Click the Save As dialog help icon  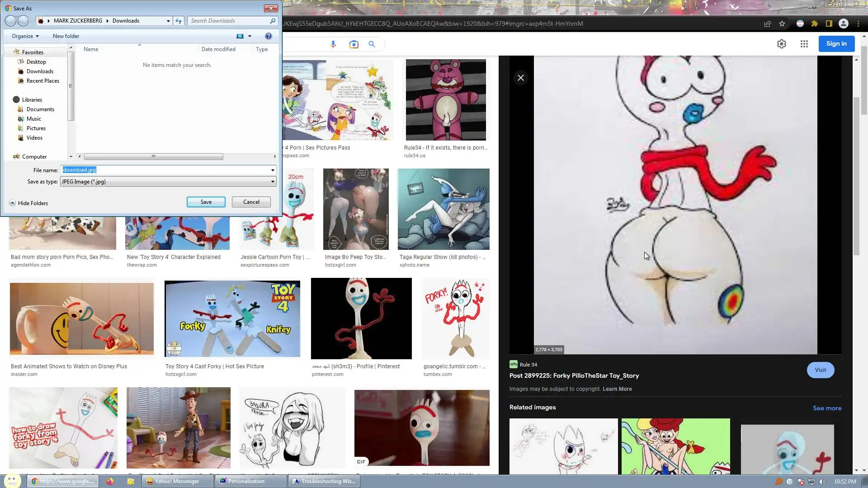[x=268, y=36]
